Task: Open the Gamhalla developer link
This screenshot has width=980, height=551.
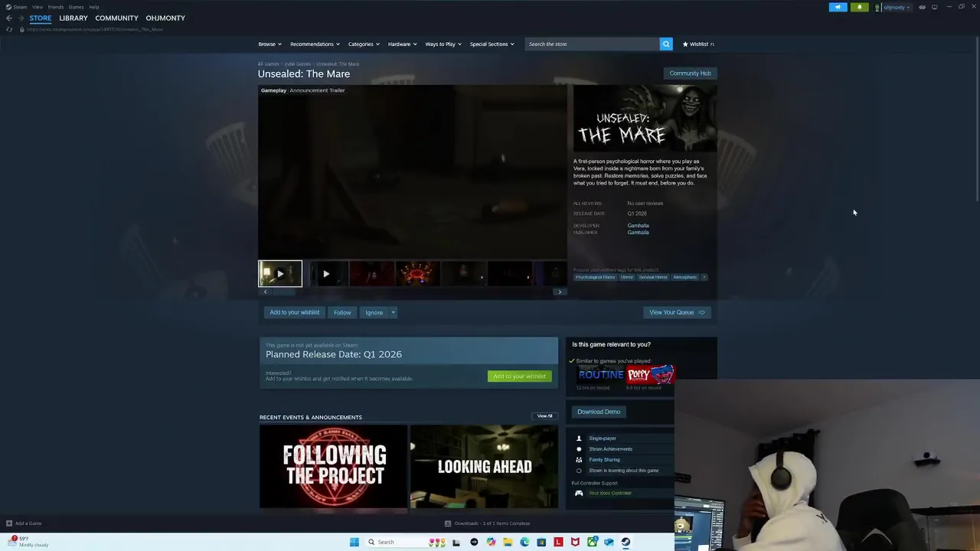Action: pos(638,226)
